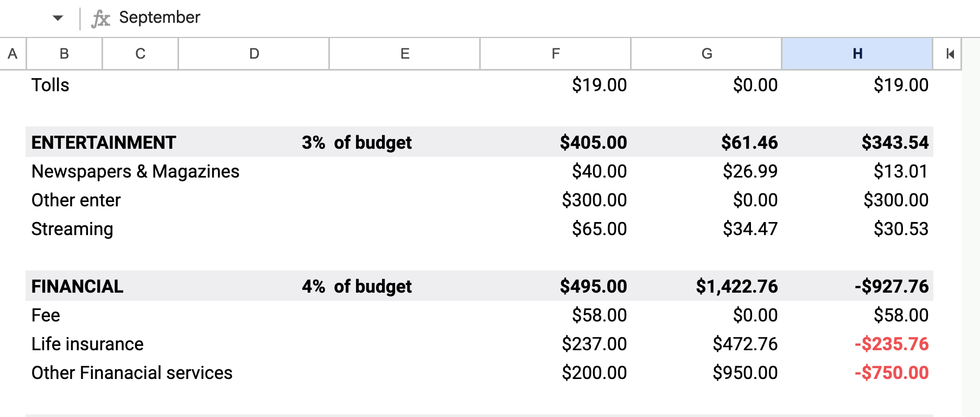Viewport: 980px width, 417px height.
Task: Select the ENTERTAINMENT category cell
Action: click(104, 142)
